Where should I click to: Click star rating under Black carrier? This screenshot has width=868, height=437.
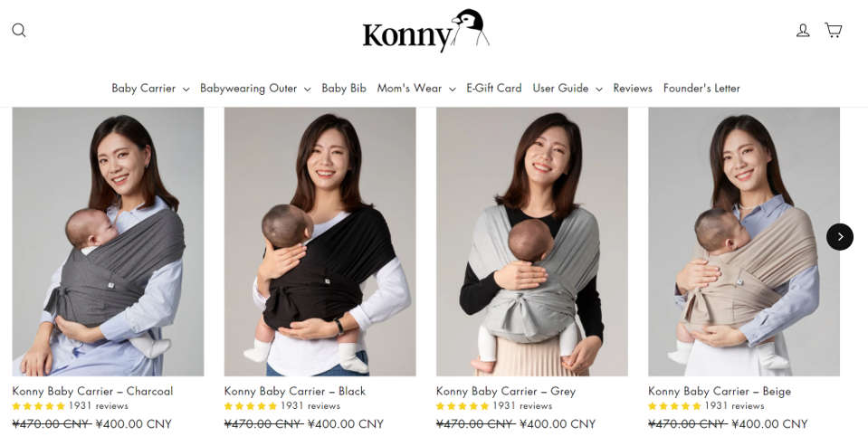(x=251, y=406)
